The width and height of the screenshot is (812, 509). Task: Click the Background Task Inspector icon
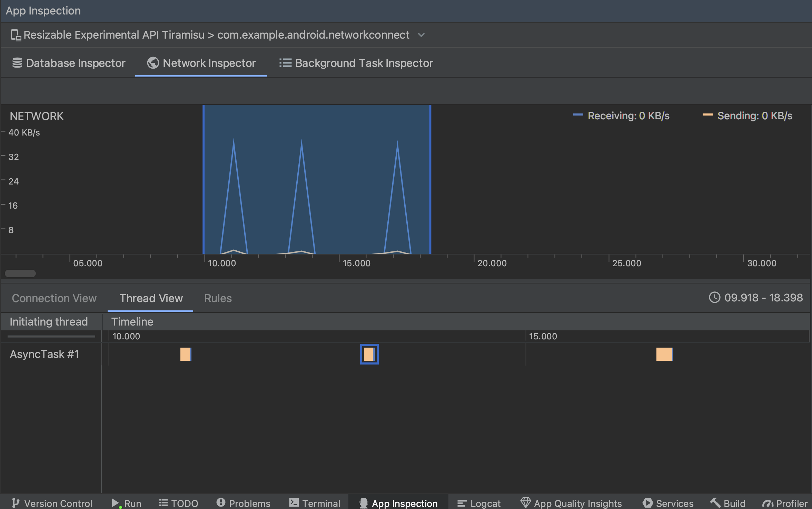click(x=284, y=63)
